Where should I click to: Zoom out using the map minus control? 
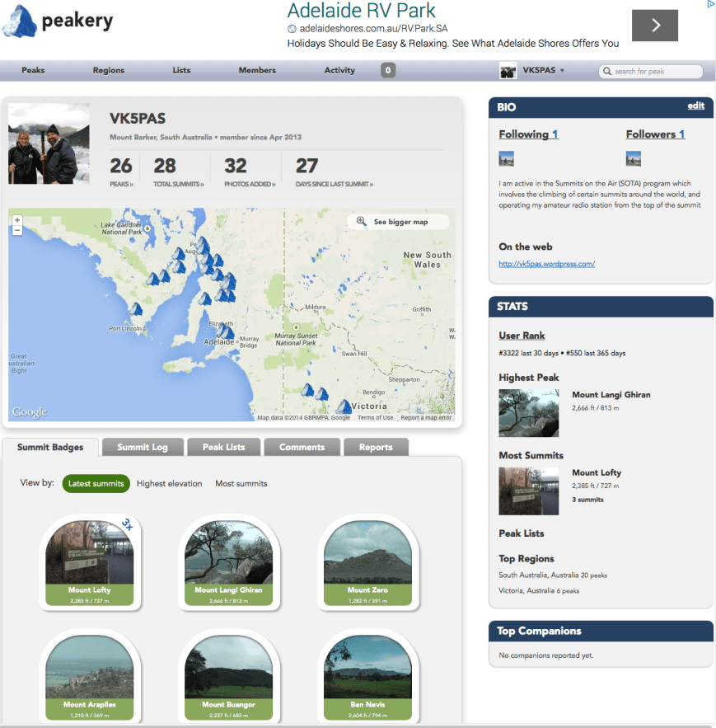tap(16, 232)
